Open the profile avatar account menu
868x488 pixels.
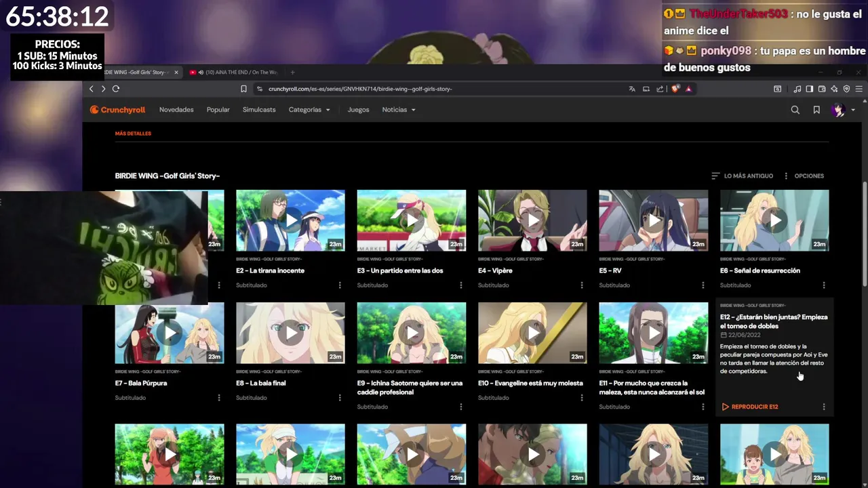tap(843, 110)
